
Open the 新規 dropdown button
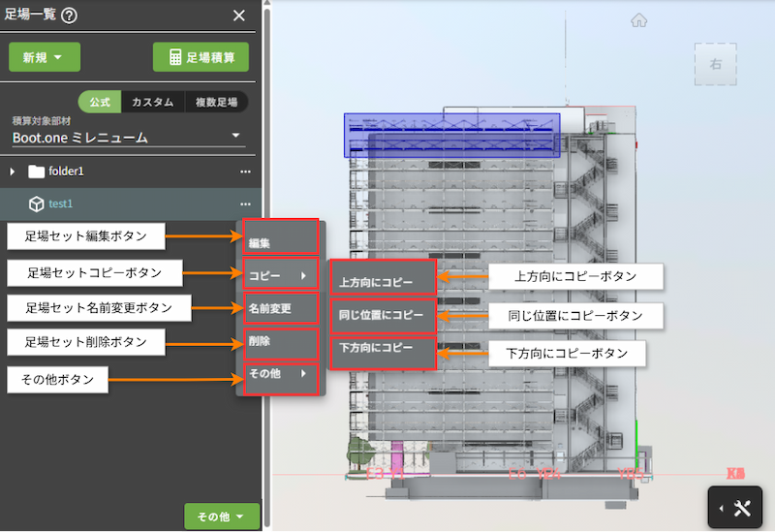(44, 57)
